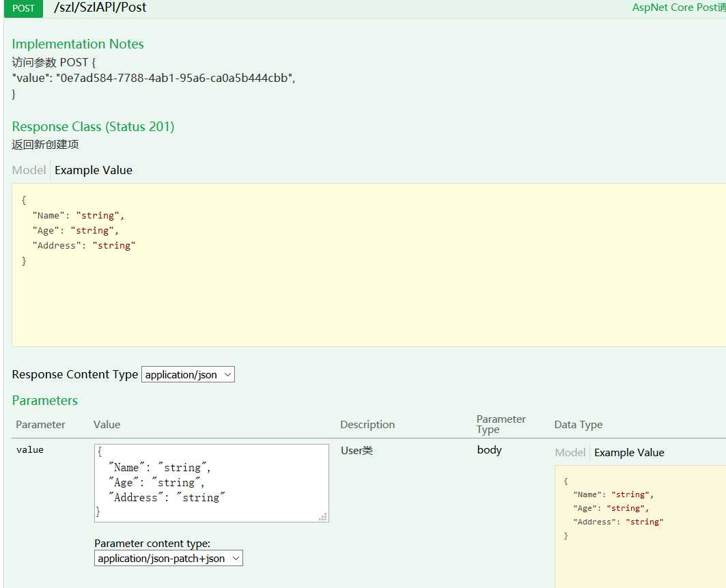Viewport: 726px width, 588px height.
Task: Switch Response Class view to Model tab
Action: pos(29,170)
